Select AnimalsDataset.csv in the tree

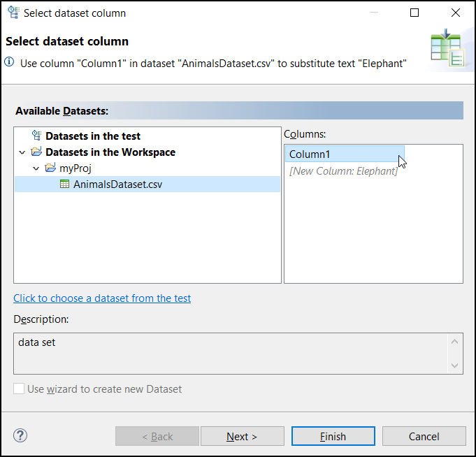117,184
